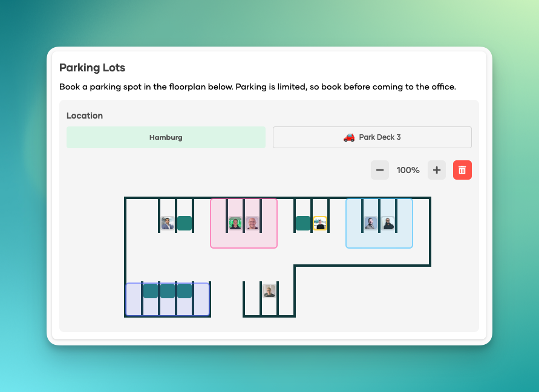
Task: Click the red trash delete button
Action: point(462,170)
